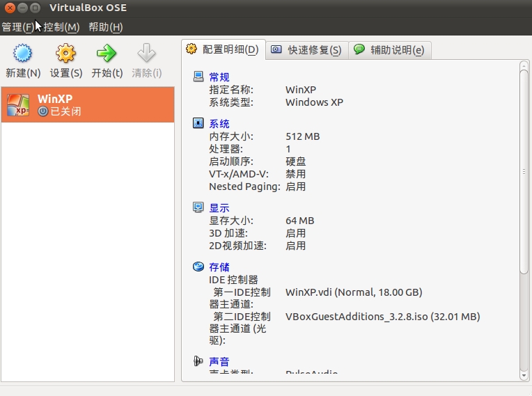
Task: Click the gear icon on 配置明细 tab
Action: (191, 49)
